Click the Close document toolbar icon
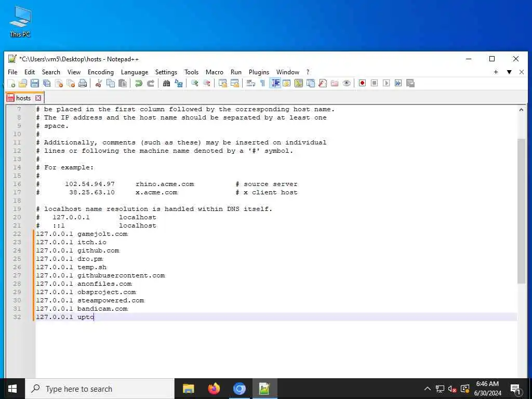This screenshot has height=399, width=532. (59, 83)
